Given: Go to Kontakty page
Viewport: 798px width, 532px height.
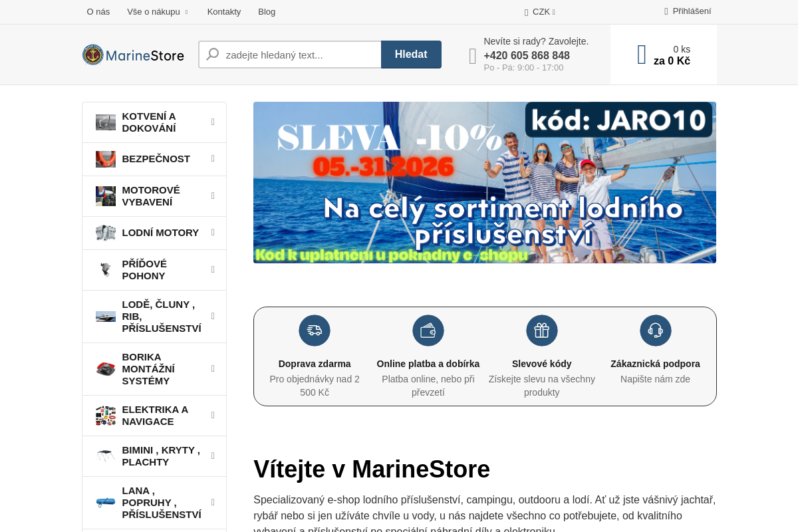Looking at the screenshot, I should 224,11.
